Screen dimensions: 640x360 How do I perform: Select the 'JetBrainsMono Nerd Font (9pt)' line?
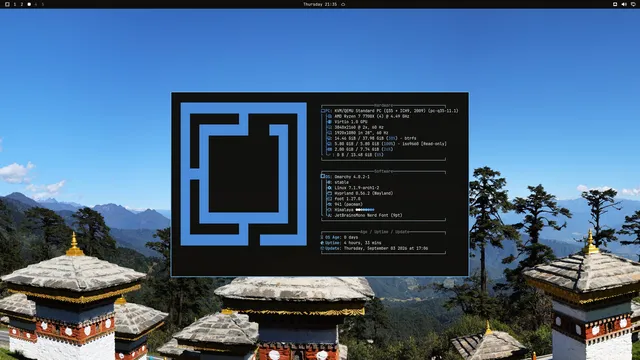368,215
